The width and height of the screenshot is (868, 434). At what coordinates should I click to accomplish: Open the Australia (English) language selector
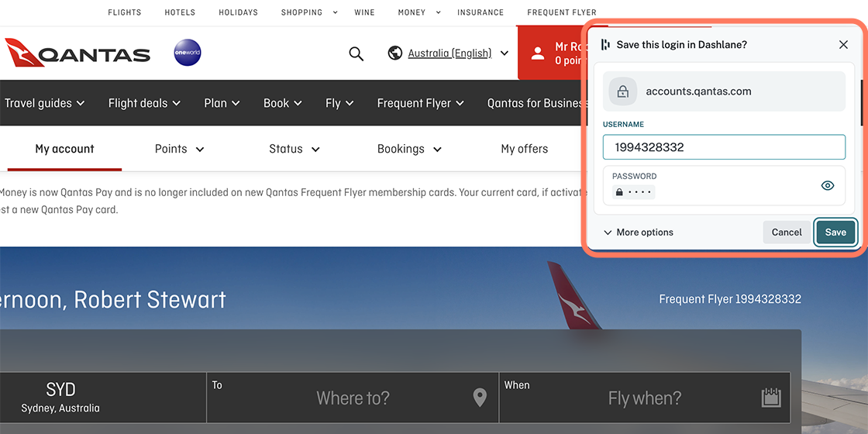tap(458, 53)
